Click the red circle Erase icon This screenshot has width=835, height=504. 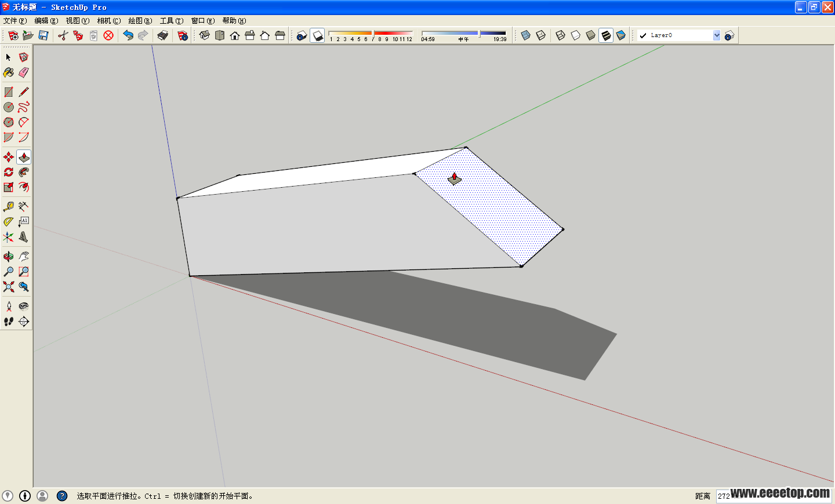[108, 35]
